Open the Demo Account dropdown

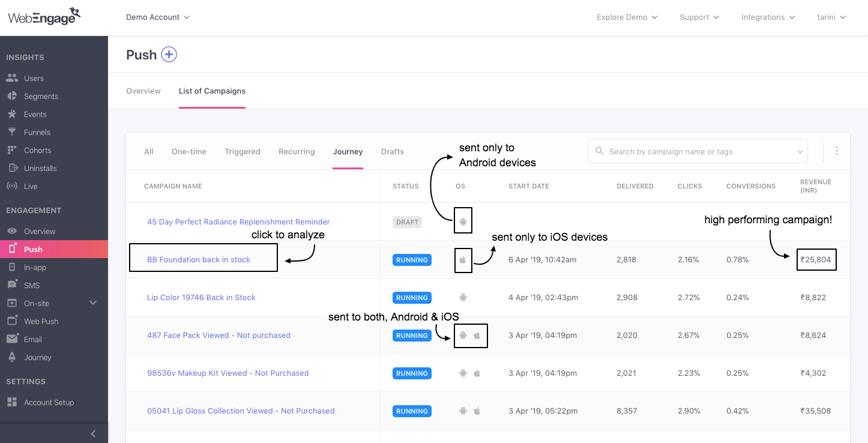[x=158, y=17]
